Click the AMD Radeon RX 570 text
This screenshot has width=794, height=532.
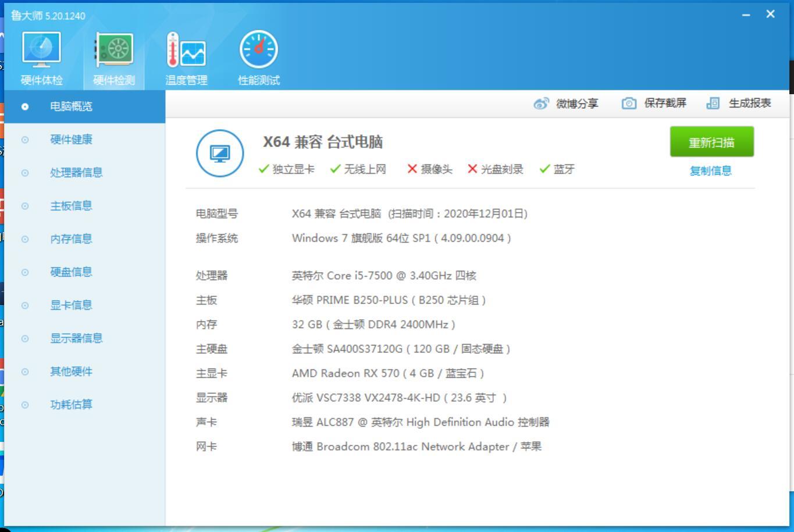(x=388, y=373)
